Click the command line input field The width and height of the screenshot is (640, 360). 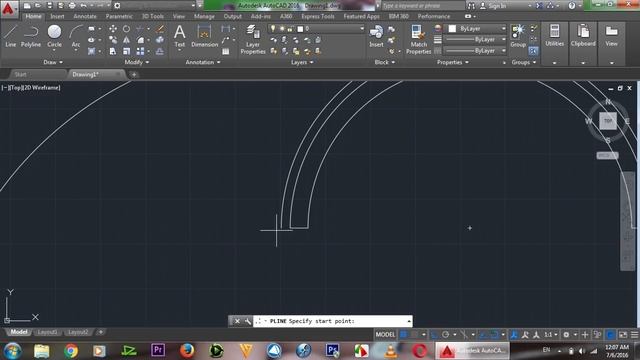[x=333, y=321]
